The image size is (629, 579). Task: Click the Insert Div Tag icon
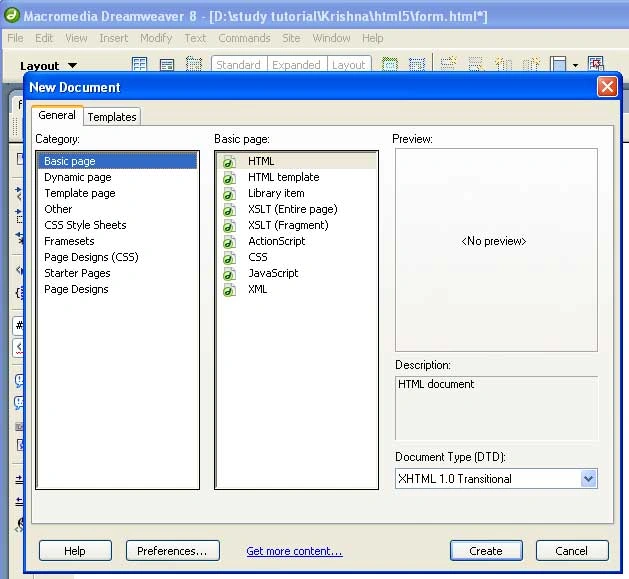(x=167, y=64)
